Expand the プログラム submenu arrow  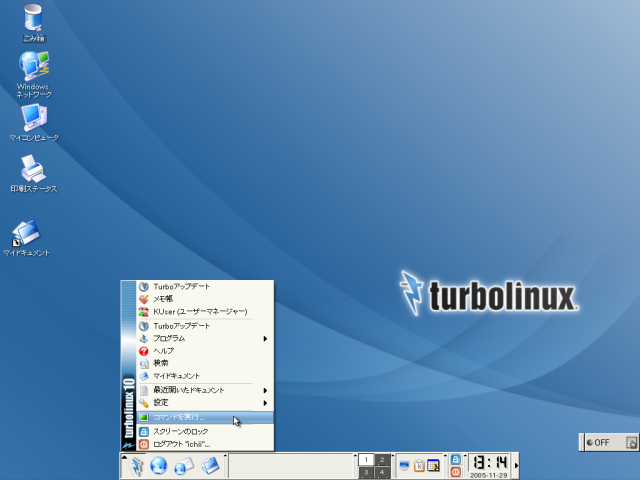[265, 339]
